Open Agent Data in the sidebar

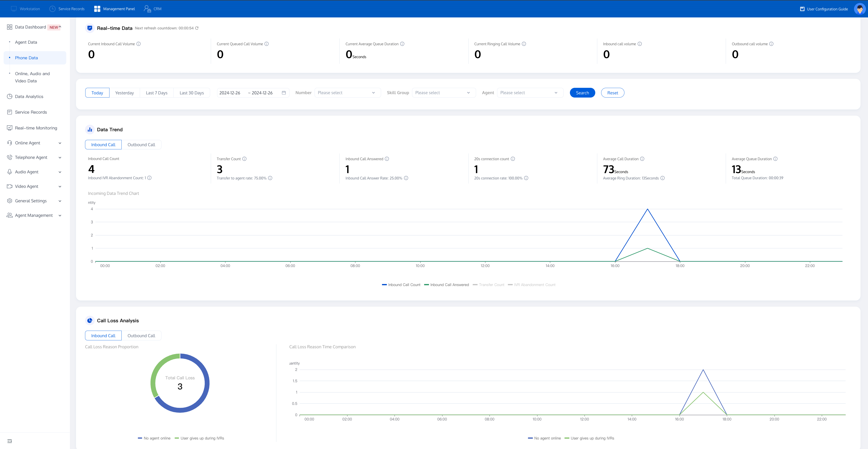26,42
